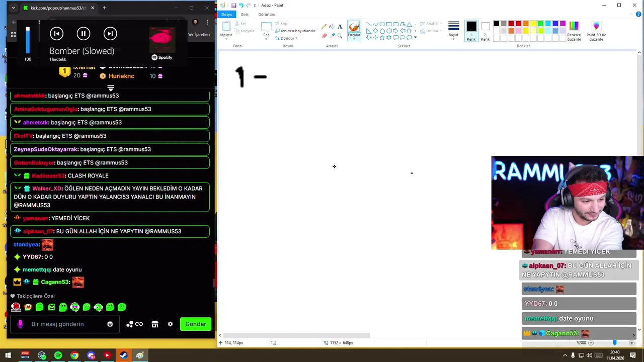Click the emoji picker in chat box

coord(110,324)
